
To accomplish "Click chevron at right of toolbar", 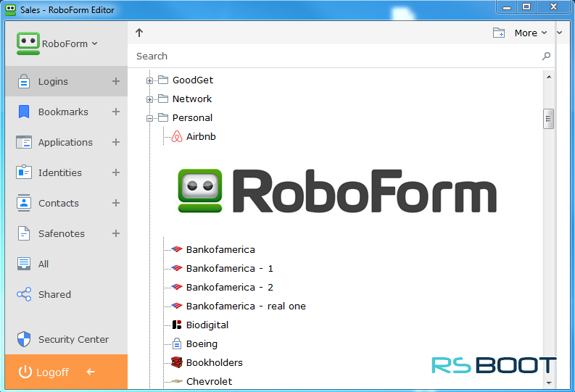I will click(x=560, y=33).
